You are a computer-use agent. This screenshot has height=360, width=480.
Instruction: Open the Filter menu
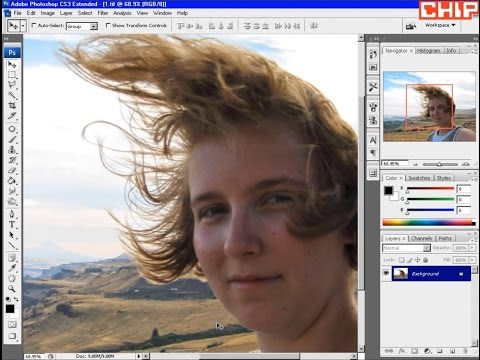coord(103,13)
